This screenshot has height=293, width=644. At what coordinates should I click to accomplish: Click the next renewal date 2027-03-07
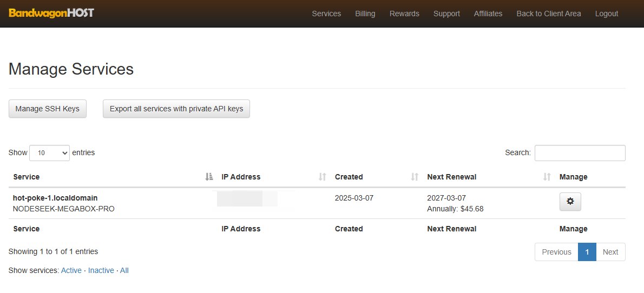point(446,198)
